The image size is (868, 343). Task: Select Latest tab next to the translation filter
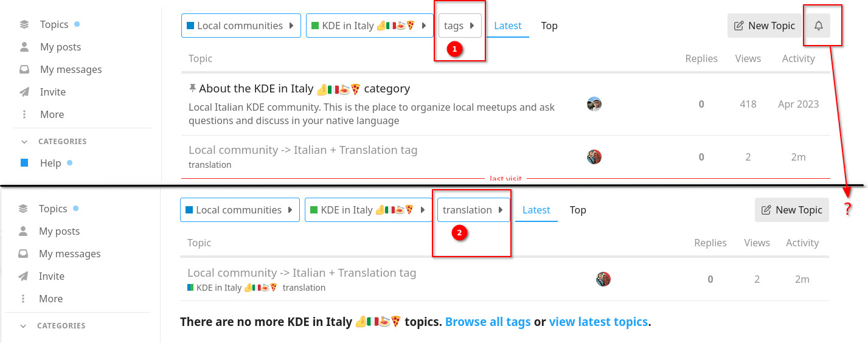click(536, 210)
